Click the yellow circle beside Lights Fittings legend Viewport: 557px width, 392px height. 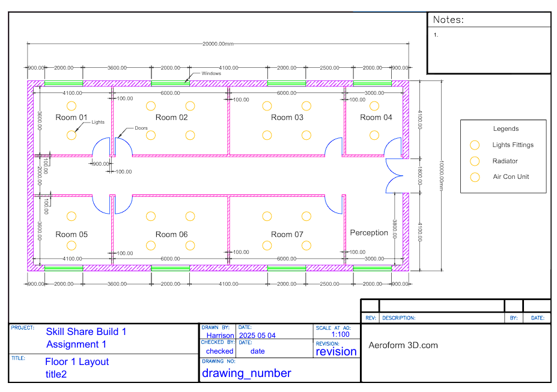pos(475,145)
